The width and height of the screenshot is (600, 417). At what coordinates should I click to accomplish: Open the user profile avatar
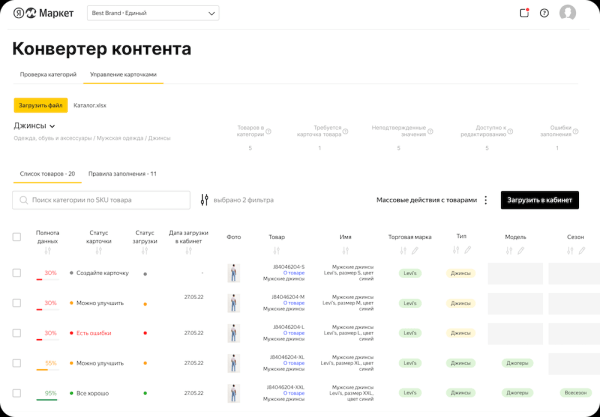point(568,13)
